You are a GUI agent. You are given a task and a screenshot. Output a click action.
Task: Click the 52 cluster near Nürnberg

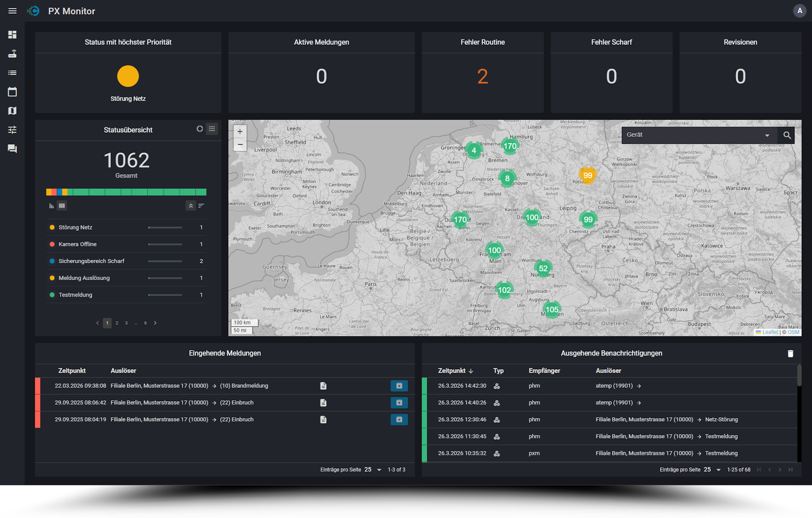pyautogui.click(x=543, y=268)
